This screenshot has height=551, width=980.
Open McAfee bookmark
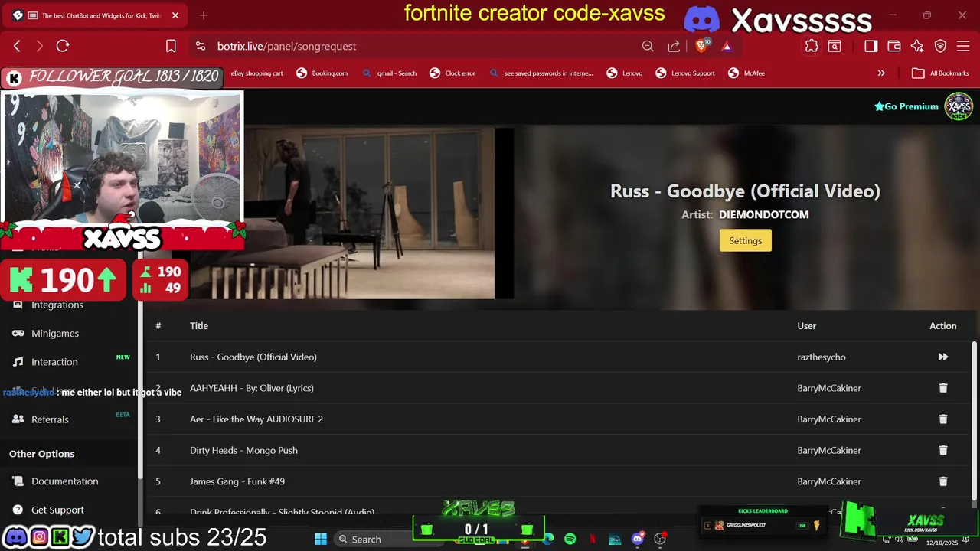(x=746, y=73)
